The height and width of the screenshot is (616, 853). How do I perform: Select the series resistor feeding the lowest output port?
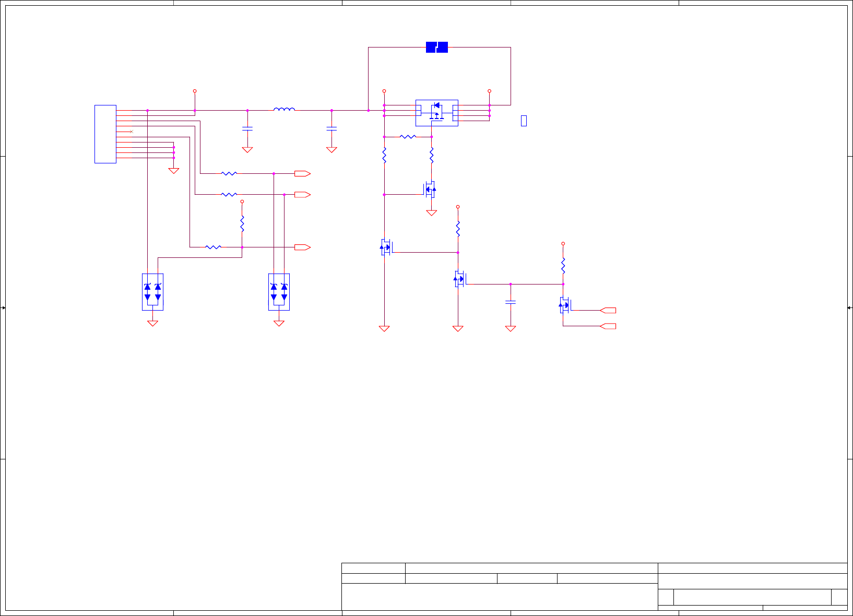214,247
